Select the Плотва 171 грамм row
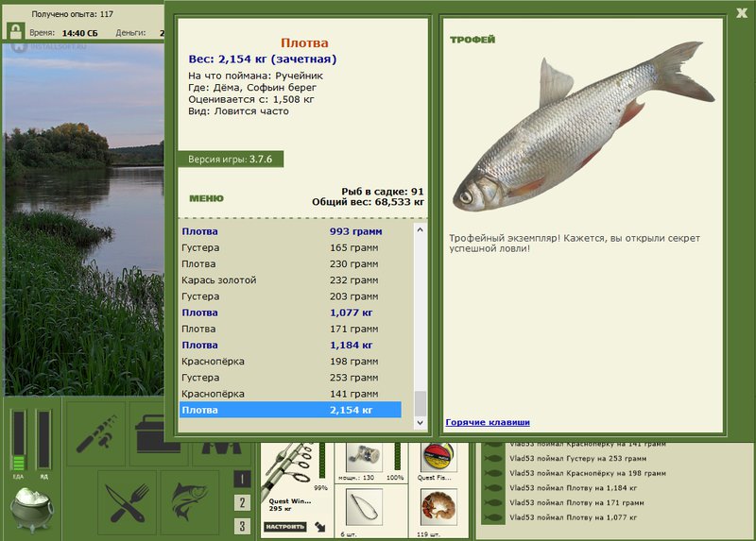 (x=290, y=329)
